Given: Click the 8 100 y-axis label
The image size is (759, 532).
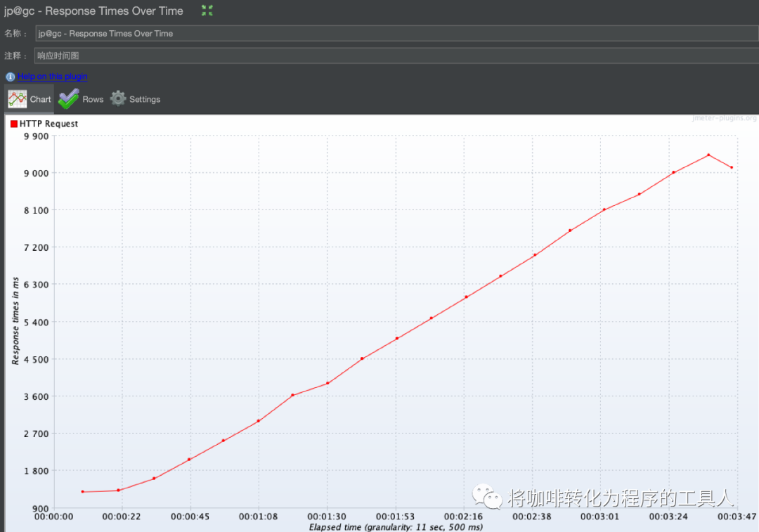Looking at the screenshot, I should tap(37, 211).
